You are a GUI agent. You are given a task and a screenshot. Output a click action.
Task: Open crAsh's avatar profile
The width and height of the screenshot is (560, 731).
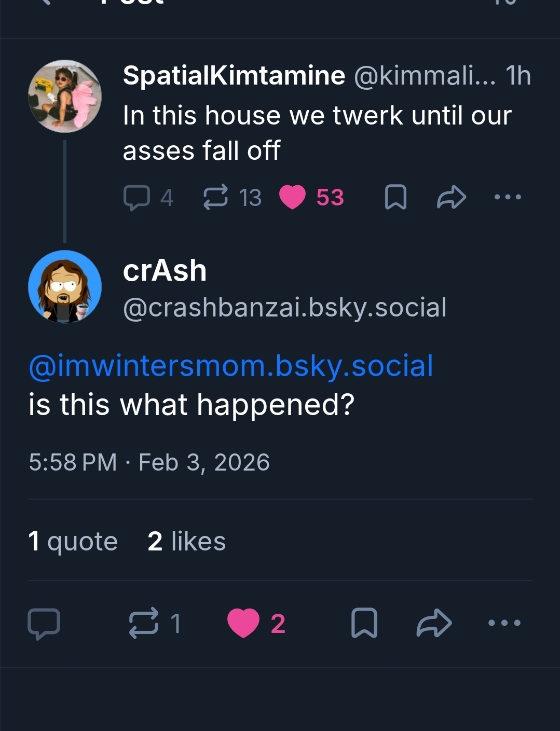tap(65, 287)
